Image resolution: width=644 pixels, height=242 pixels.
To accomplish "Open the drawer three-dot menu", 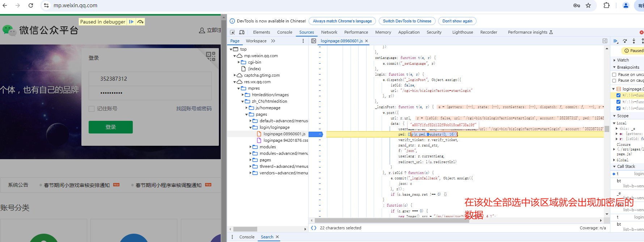I will click(232, 237).
